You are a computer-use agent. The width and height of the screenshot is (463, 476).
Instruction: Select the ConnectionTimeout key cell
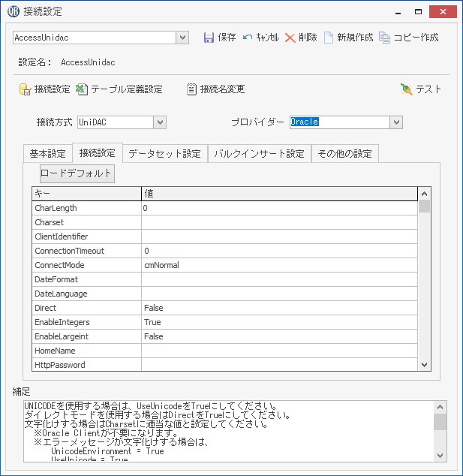point(87,251)
